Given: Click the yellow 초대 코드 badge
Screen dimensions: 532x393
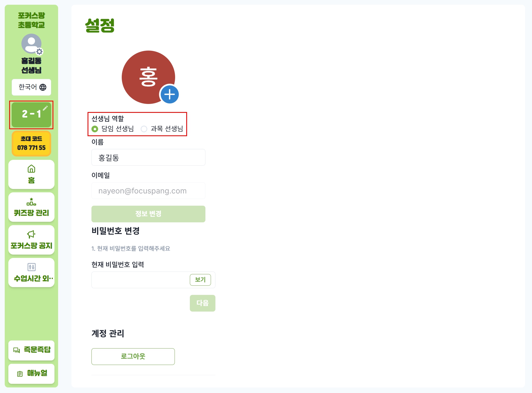Looking at the screenshot, I should pyautogui.click(x=31, y=143).
